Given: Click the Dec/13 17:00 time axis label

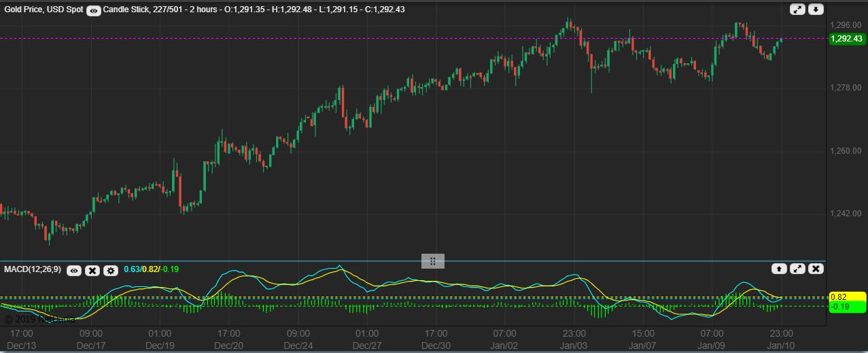Looking at the screenshot, I should click(x=22, y=339).
